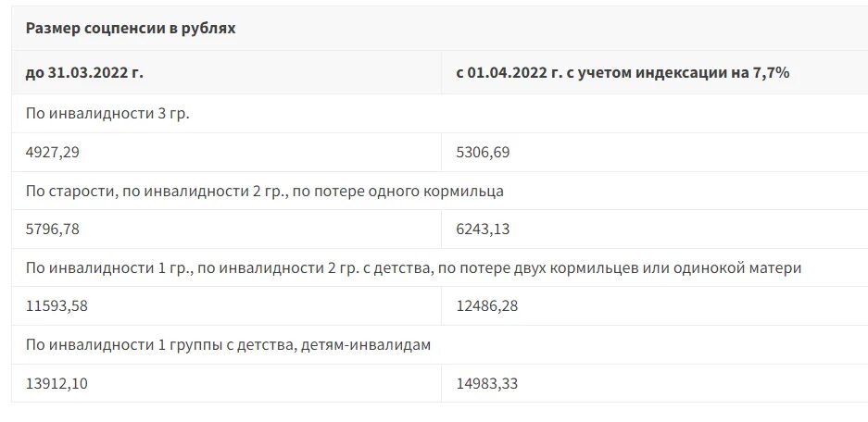Click the value 6243,13
Image resolution: width=868 pixels, height=422 pixels.
pos(483,229)
